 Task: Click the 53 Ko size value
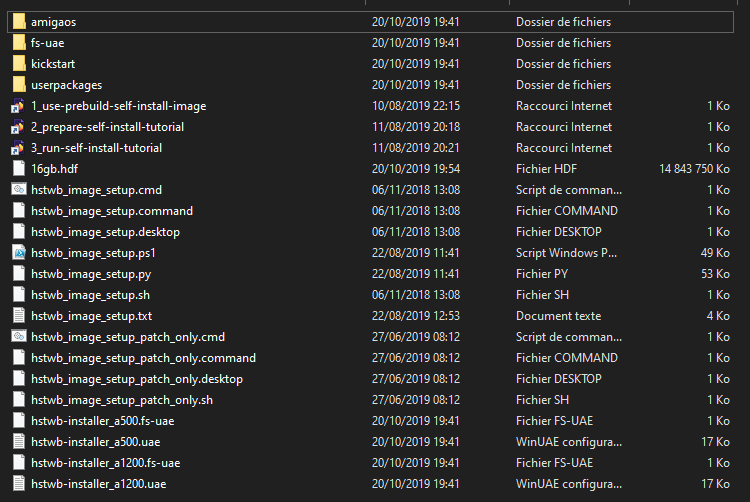(715, 274)
